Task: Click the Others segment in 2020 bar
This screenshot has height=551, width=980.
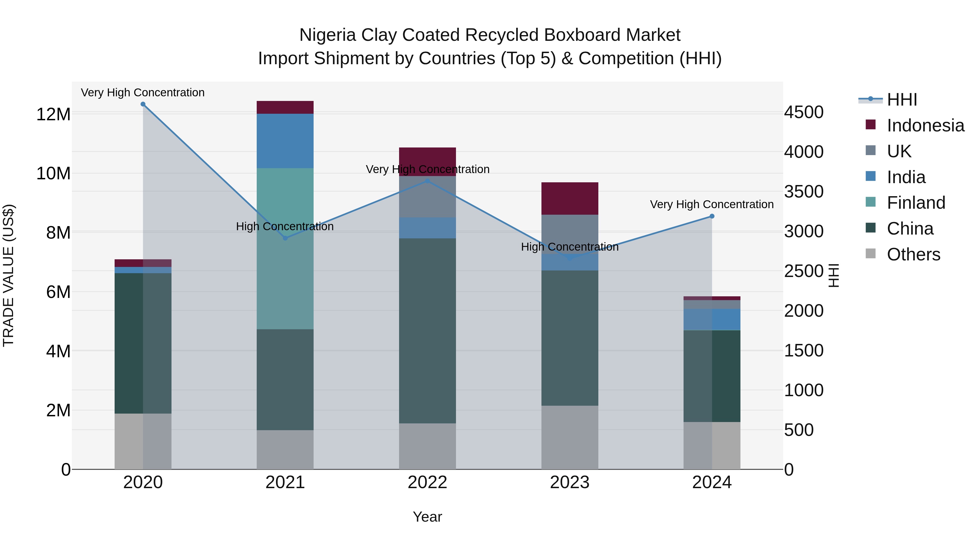Action: point(143,442)
